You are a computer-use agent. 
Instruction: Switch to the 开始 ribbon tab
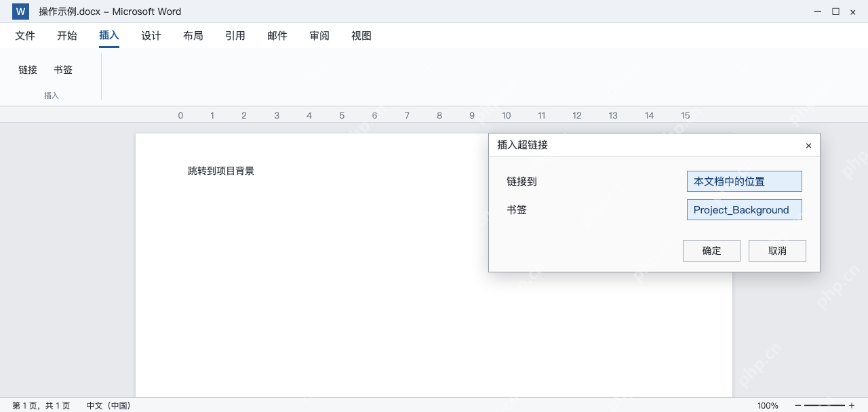(67, 36)
